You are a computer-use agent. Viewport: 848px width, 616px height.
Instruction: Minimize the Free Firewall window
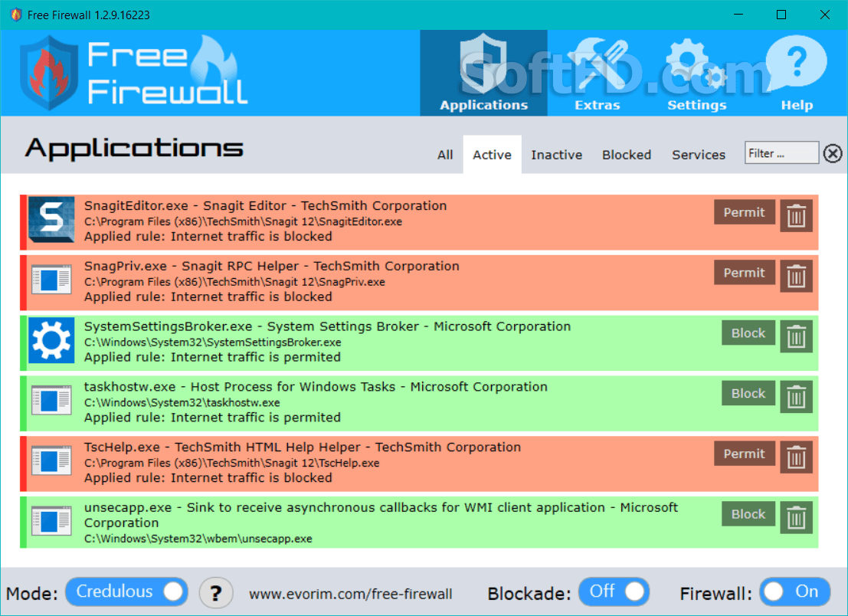738,15
